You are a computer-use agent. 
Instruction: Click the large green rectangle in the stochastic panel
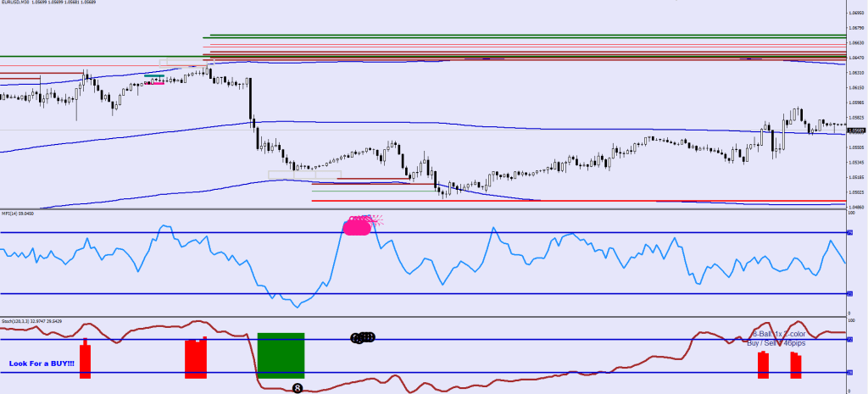(x=281, y=354)
